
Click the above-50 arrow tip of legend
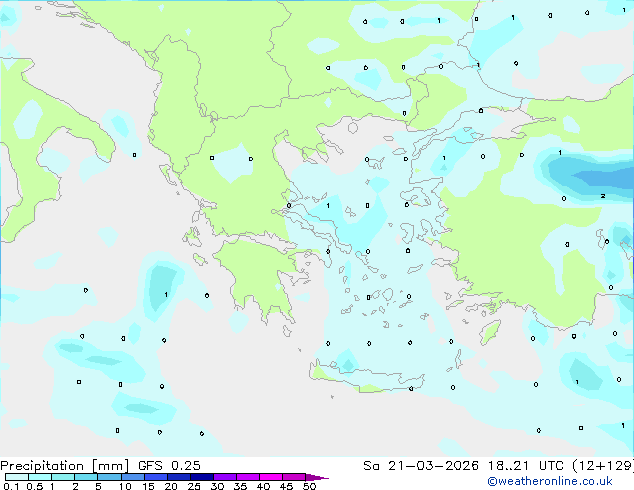point(317,477)
